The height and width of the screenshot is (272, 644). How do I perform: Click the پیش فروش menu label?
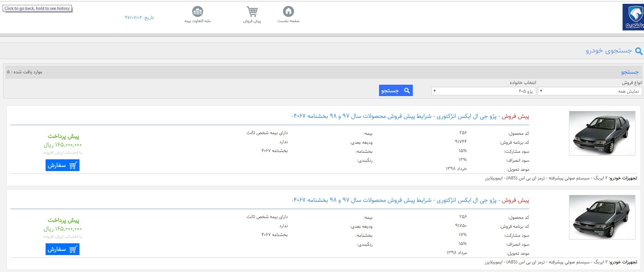coord(252,21)
